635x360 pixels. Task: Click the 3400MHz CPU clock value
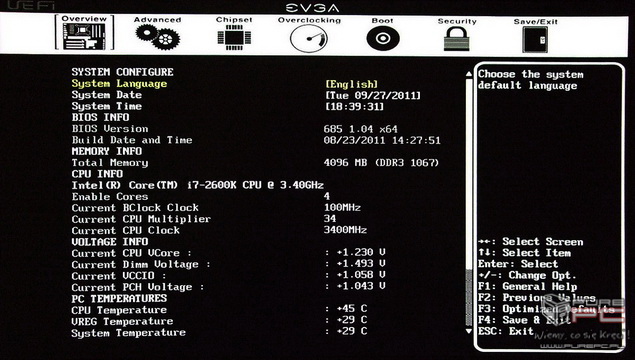coord(345,230)
